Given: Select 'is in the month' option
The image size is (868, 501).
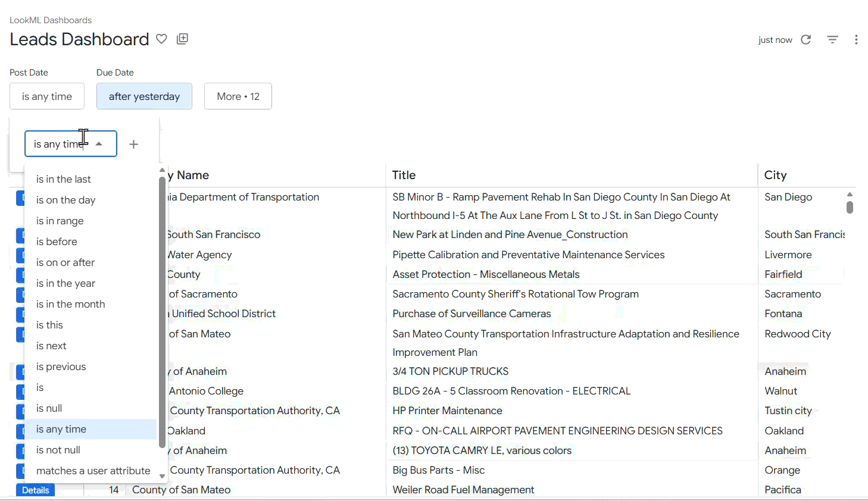Looking at the screenshot, I should [90, 304].
